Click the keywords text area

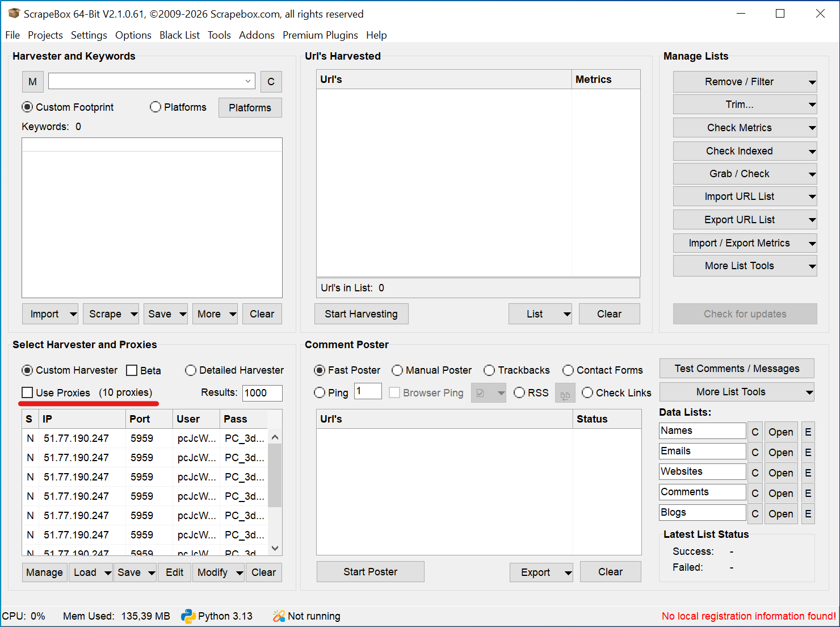click(x=152, y=218)
